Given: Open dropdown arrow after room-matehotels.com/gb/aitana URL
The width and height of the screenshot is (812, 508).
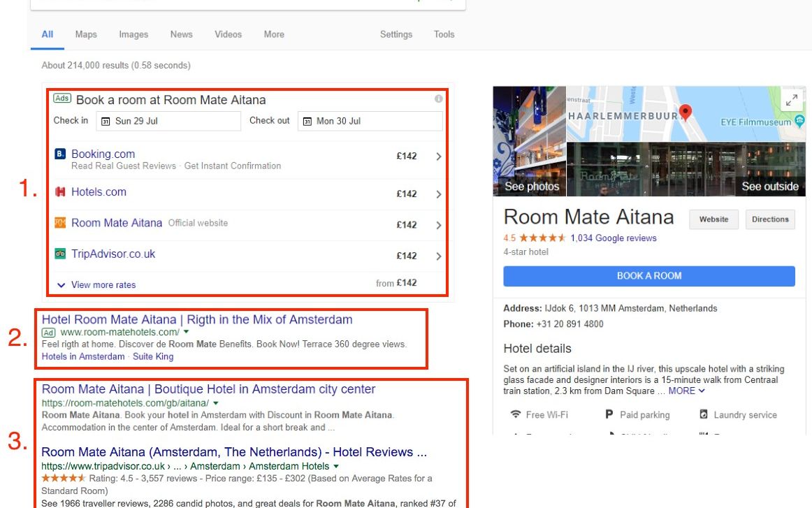Looking at the screenshot, I should click(x=216, y=403).
